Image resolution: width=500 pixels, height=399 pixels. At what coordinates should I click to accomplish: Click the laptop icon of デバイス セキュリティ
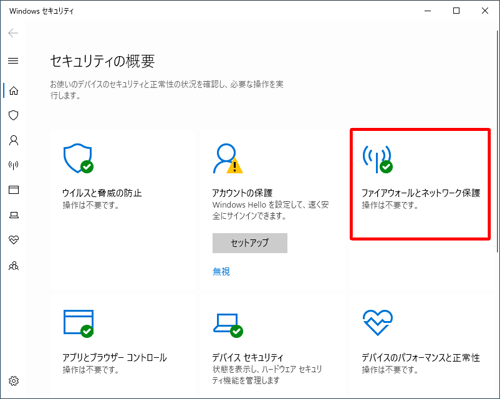pyautogui.click(x=228, y=325)
